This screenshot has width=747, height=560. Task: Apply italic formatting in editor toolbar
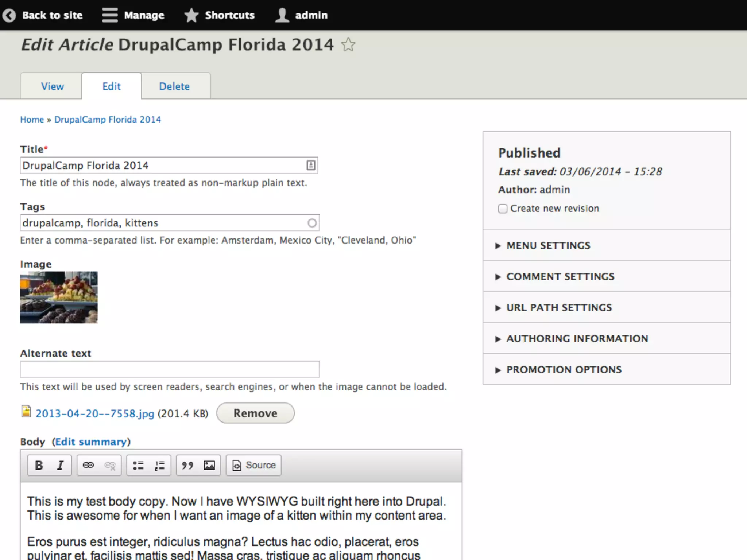[60, 465]
